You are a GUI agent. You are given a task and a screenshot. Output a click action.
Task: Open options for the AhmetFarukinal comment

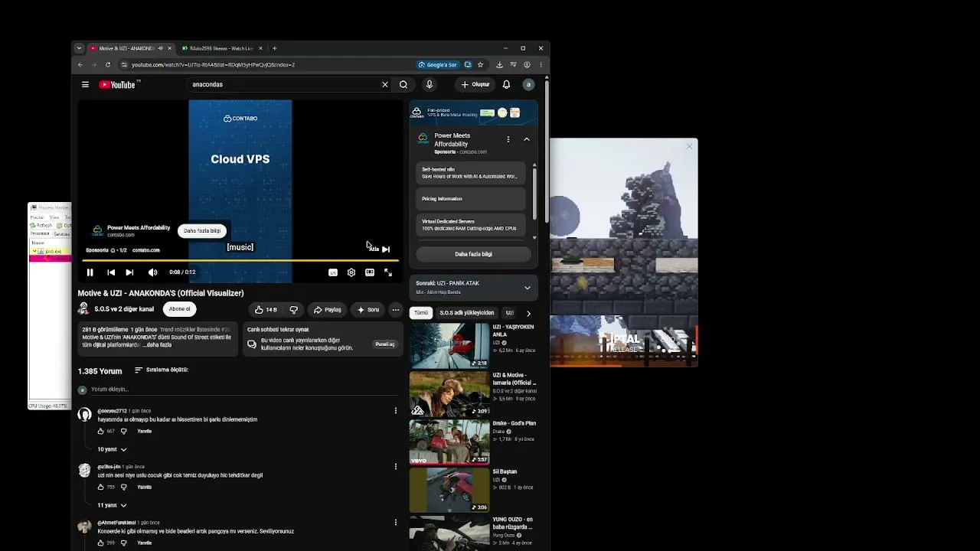click(x=396, y=523)
